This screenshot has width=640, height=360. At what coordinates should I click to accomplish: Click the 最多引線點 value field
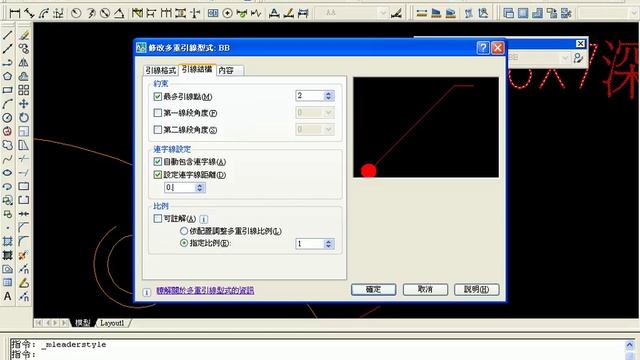click(310, 96)
